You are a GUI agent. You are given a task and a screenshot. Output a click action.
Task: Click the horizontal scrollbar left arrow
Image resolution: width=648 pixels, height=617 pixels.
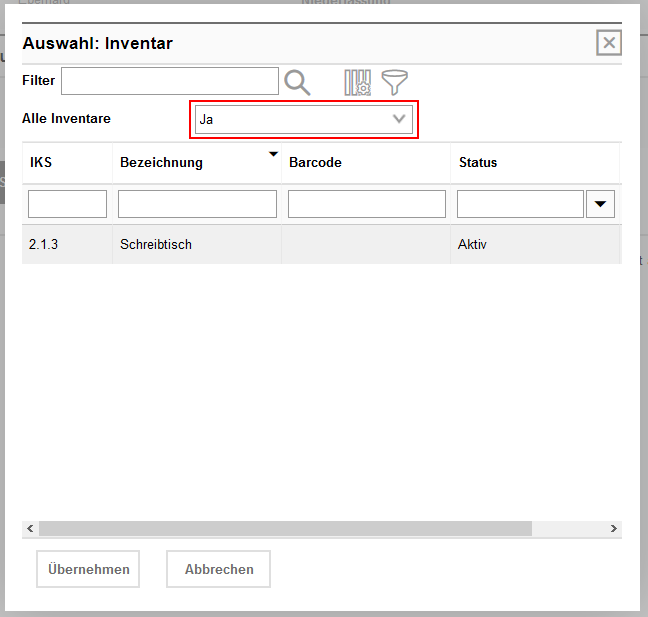tap(30, 528)
